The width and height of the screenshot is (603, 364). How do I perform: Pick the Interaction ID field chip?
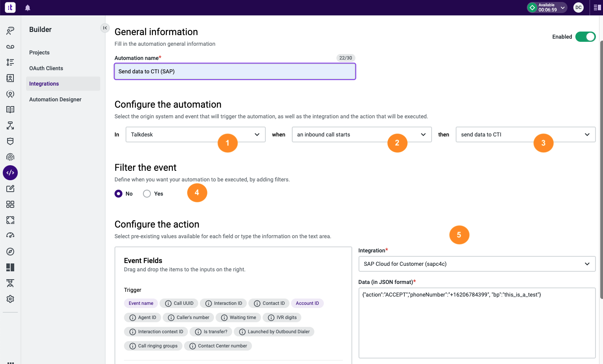224,303
